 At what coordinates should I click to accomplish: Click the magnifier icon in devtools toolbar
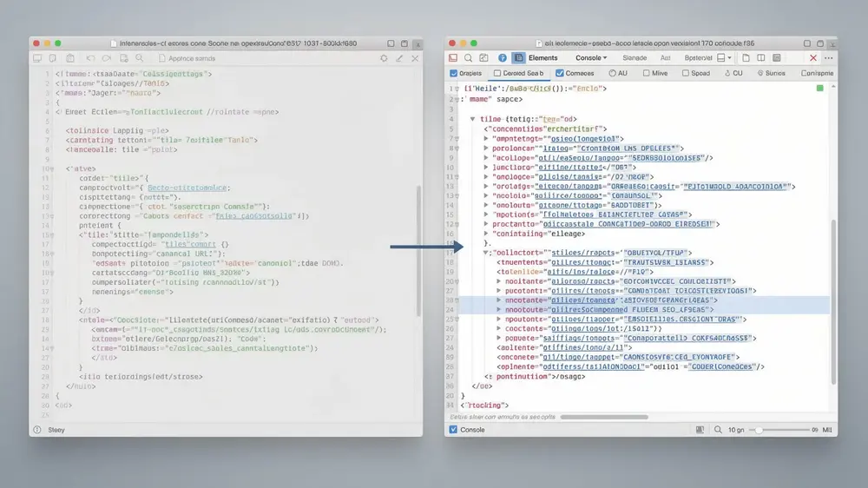tap(469, 57)
